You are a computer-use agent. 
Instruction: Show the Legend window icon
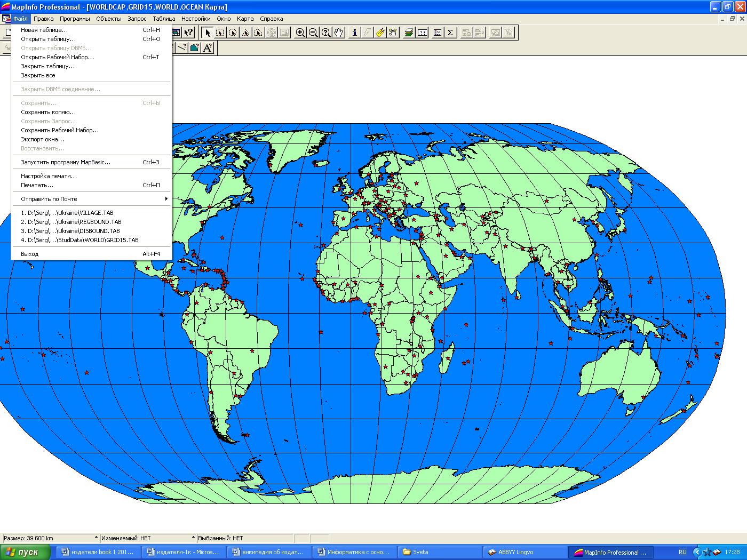(x=438, y=33)
